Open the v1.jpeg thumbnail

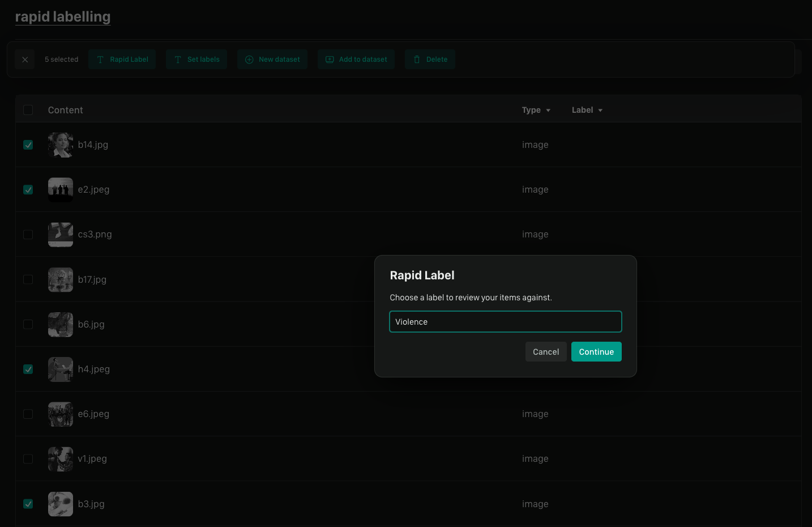[x=61, y=459]
